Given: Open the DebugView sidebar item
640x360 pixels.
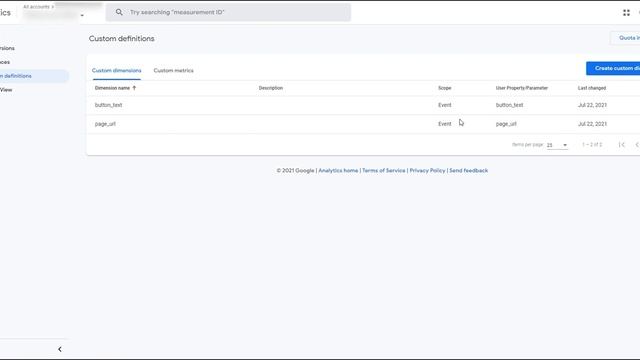Looking at the screenshot, I should [6, 90].
